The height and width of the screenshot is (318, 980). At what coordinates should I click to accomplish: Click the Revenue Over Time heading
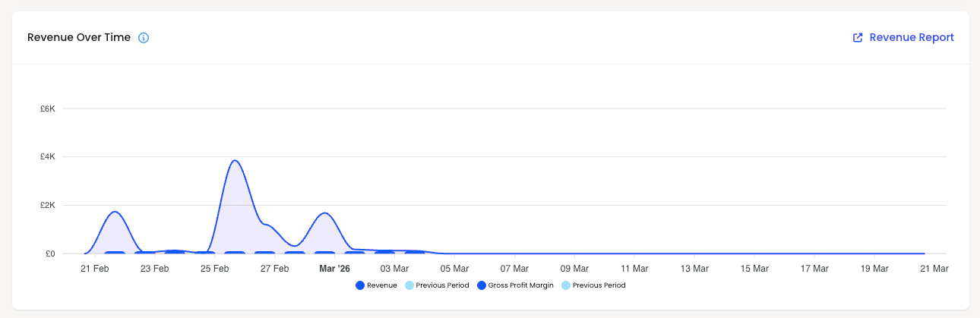pos(79,37)
